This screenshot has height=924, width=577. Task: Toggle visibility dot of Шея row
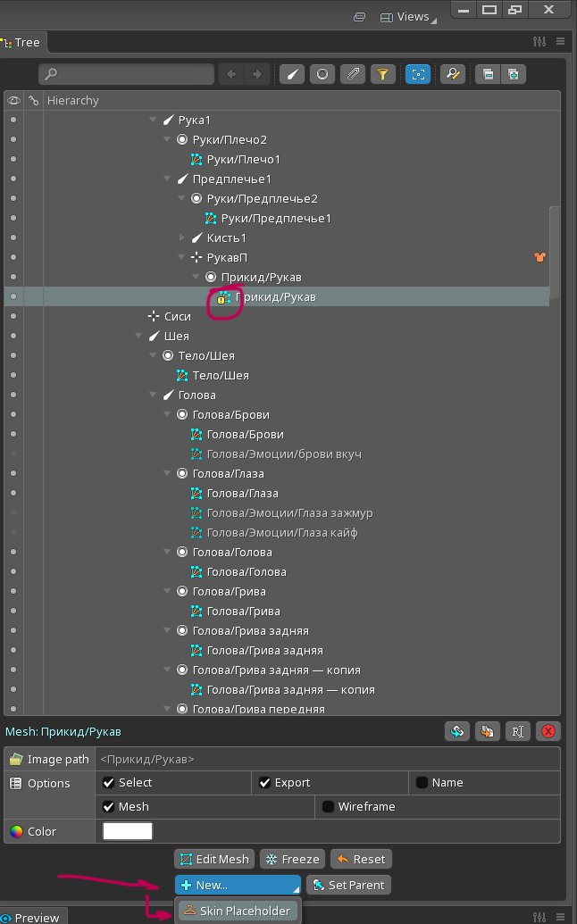click(x=13, y=336)
